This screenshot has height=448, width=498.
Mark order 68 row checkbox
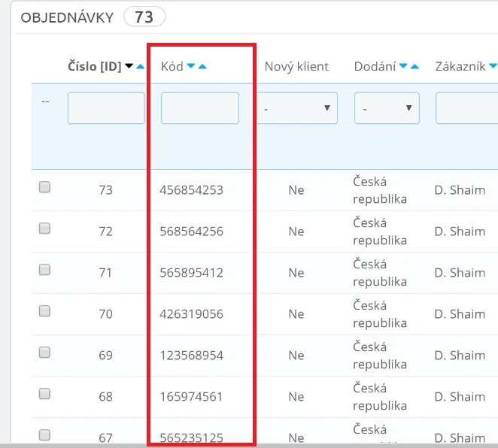[x=44, y=394]
